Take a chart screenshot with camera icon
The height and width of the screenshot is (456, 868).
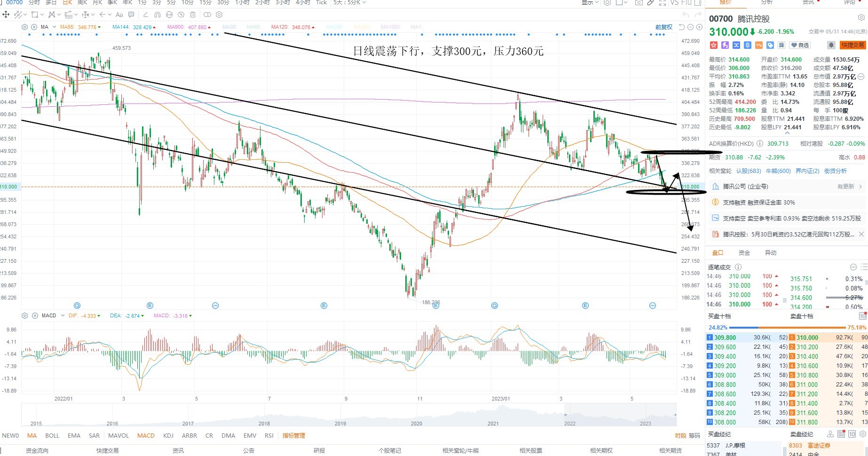point(639,2)
